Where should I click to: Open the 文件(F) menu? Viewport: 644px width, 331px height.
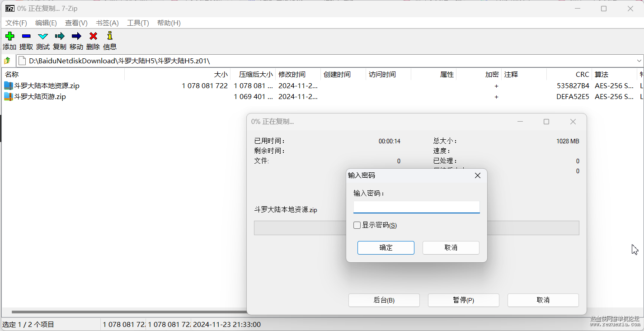pyautogui.click(x=16, y=23)
